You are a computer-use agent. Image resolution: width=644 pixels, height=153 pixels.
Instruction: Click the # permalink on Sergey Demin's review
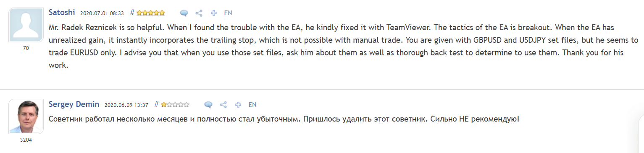(x=156, y=104)
